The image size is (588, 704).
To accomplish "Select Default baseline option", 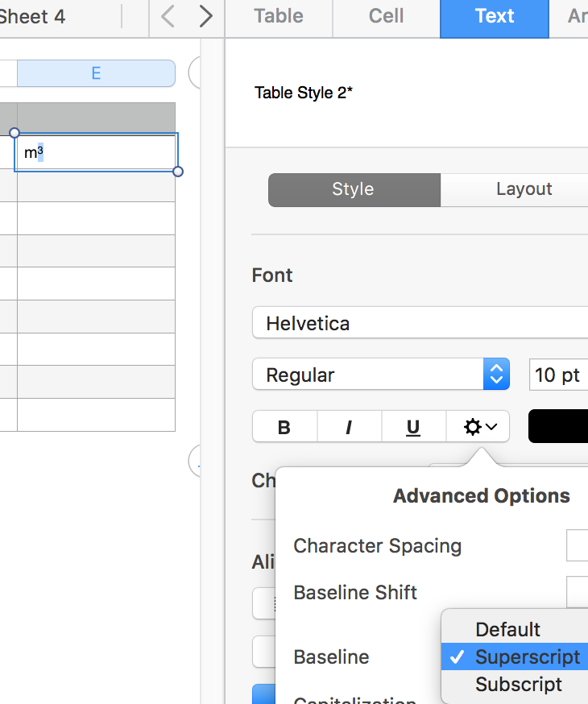I will [x=508, y=629].
